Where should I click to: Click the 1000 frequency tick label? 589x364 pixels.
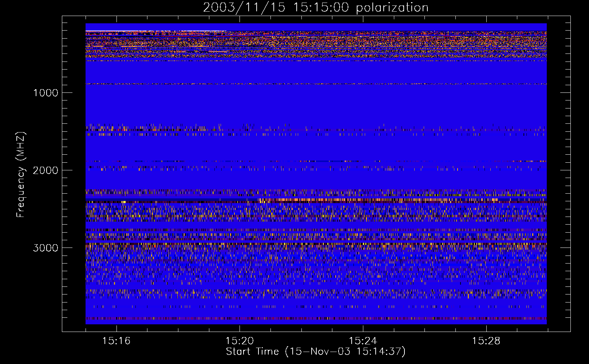tap(46, 93)
